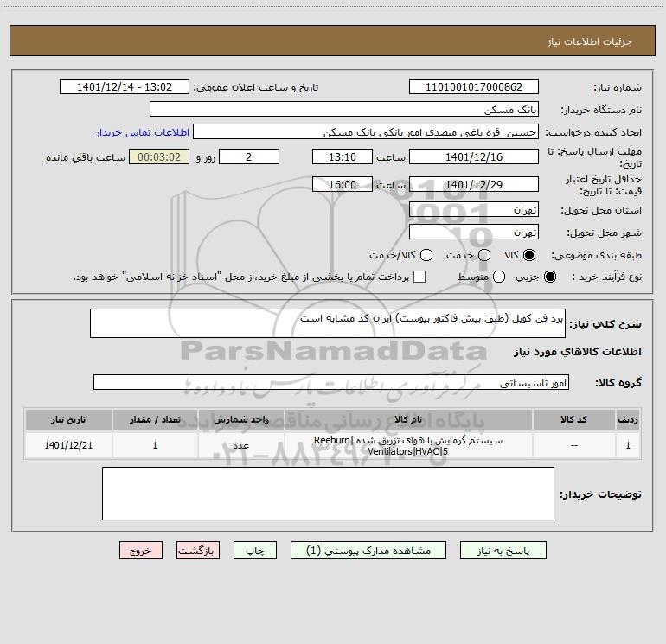
Task: Click the پاسخ به نیاز button
Action: pos(503,550)
